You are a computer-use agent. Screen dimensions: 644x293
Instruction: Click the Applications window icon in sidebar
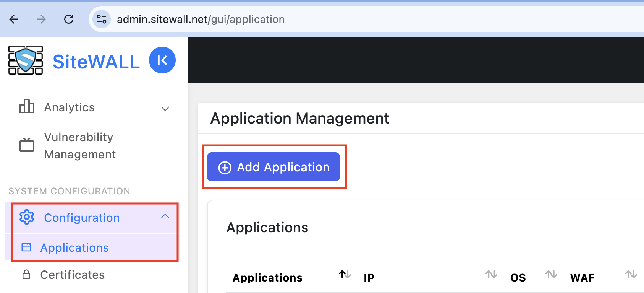(x=26, y=247)
